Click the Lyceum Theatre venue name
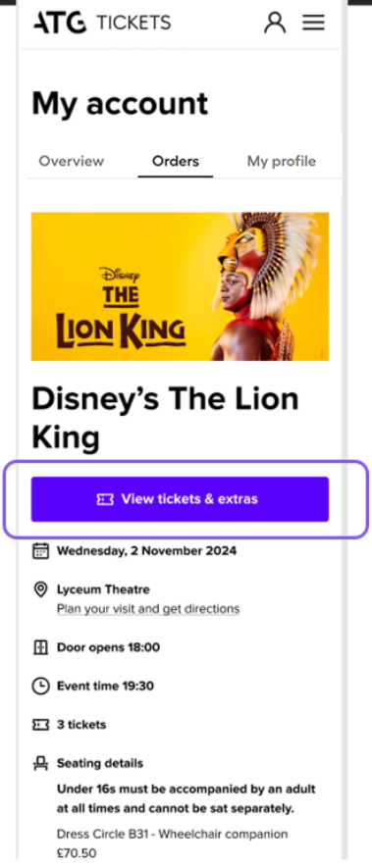 point(103,589)
